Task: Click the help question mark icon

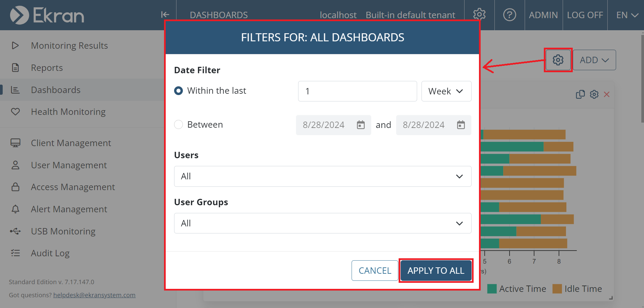Action: [510, 15]
